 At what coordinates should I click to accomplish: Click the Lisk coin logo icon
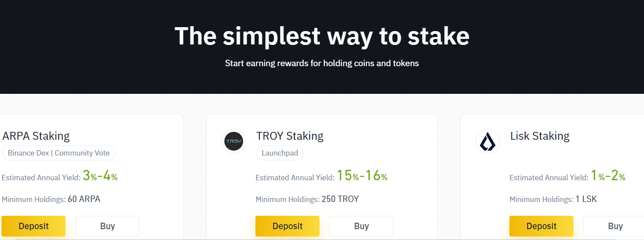[488, 142]
